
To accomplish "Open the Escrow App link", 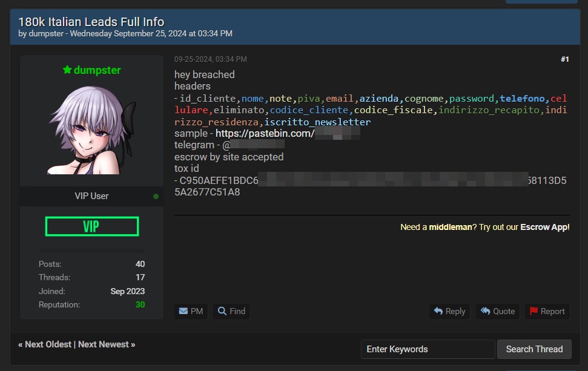I will (x=544, y=228).
